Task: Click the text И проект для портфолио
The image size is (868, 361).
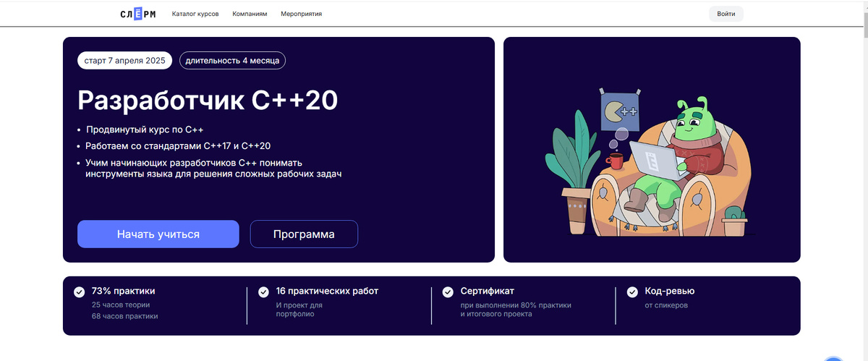Action: tap(299, 310)
